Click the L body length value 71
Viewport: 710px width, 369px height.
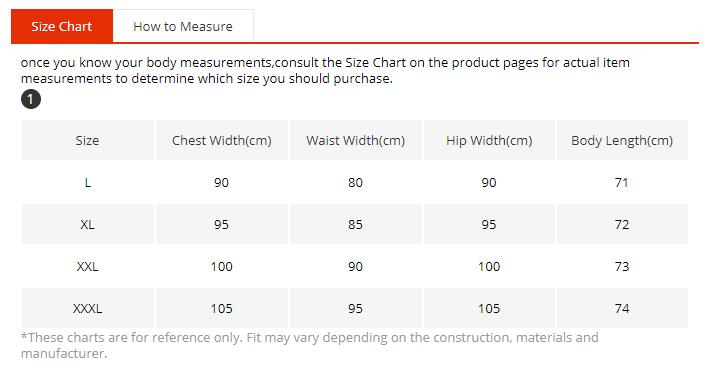click(622, 182)
